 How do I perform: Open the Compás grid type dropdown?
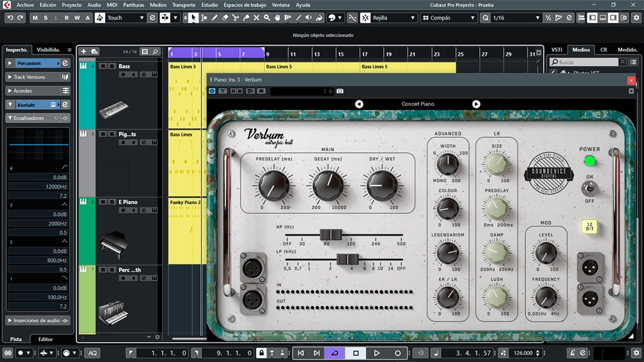(x=449, y=18)
